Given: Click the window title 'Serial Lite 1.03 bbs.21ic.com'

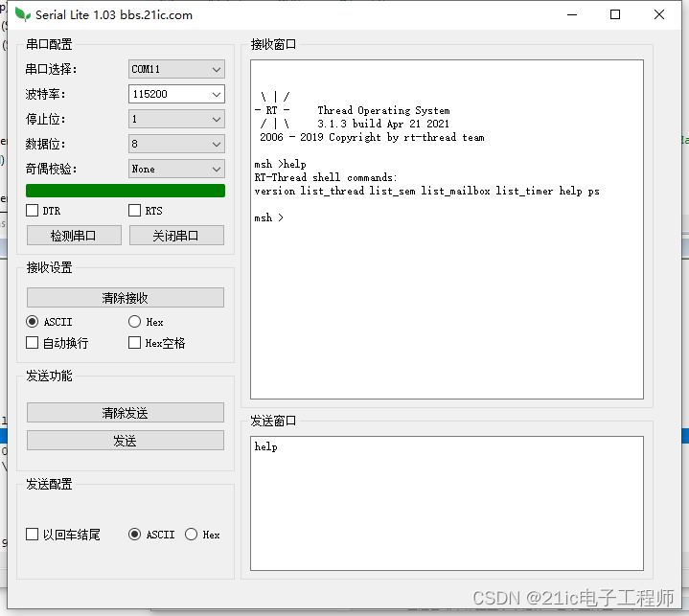Looking at the screenshot, I should [114, 15].
